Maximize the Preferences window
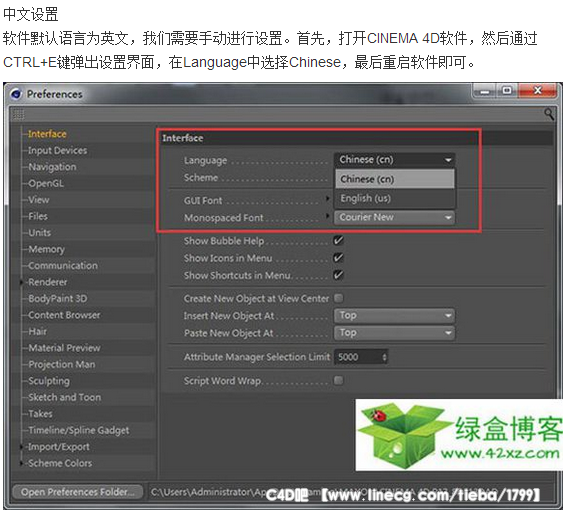 point(507,91)
